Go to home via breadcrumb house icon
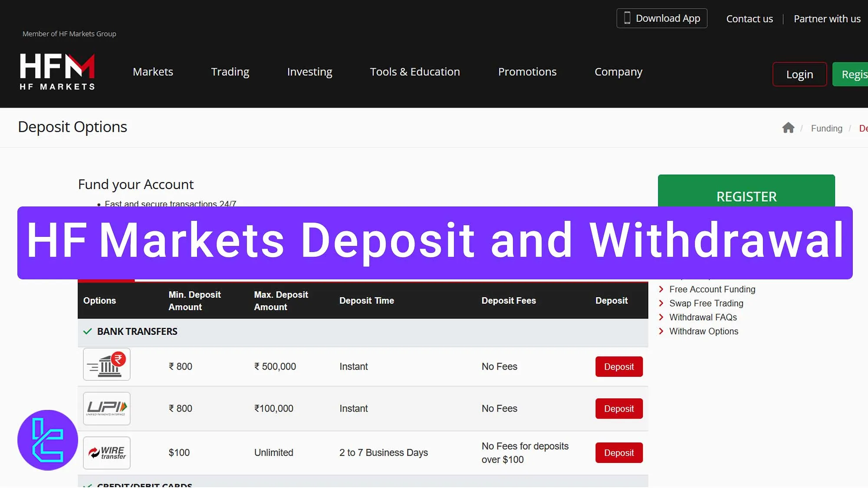The width and height of the screenshot is (868, 488). [x=788, y=128]
